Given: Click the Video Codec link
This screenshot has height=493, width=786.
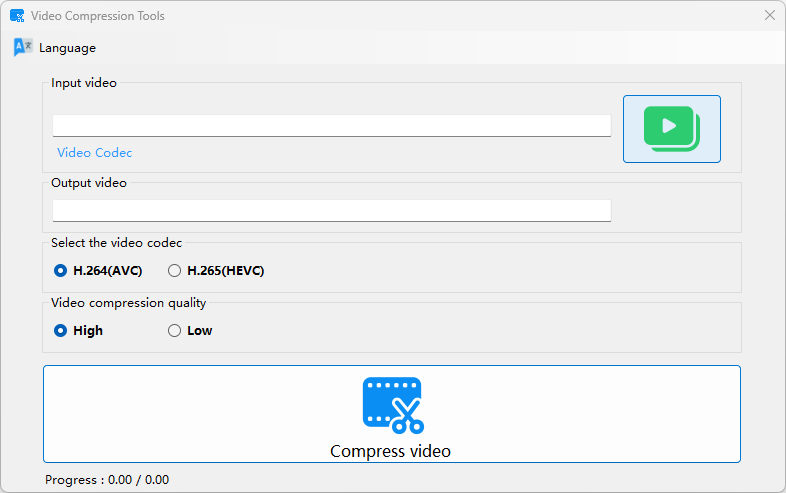Looking at the screenshot, I should coord(95,152).
